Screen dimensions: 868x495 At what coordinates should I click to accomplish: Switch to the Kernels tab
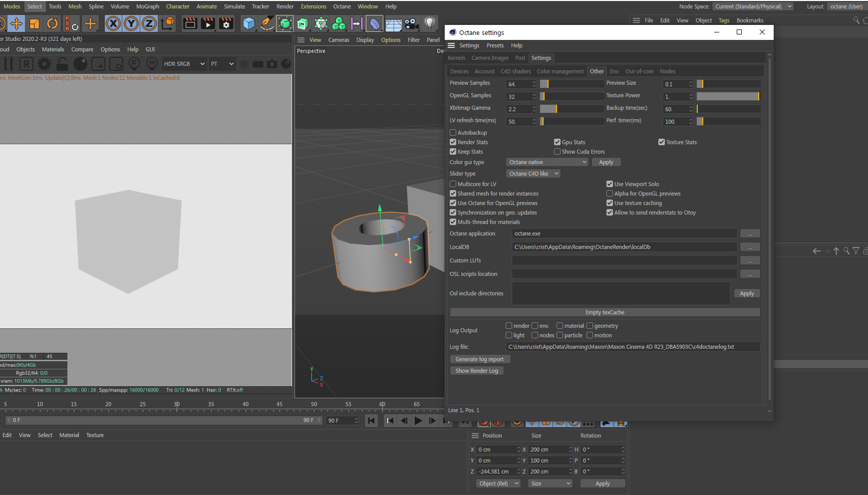[x=456, y=58]
